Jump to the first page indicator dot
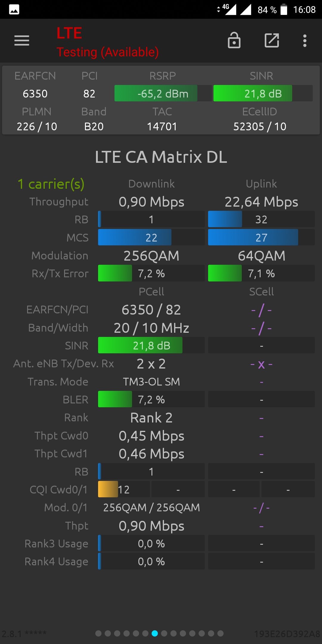Viewport: 322px width, 644px height. (98, 633)
